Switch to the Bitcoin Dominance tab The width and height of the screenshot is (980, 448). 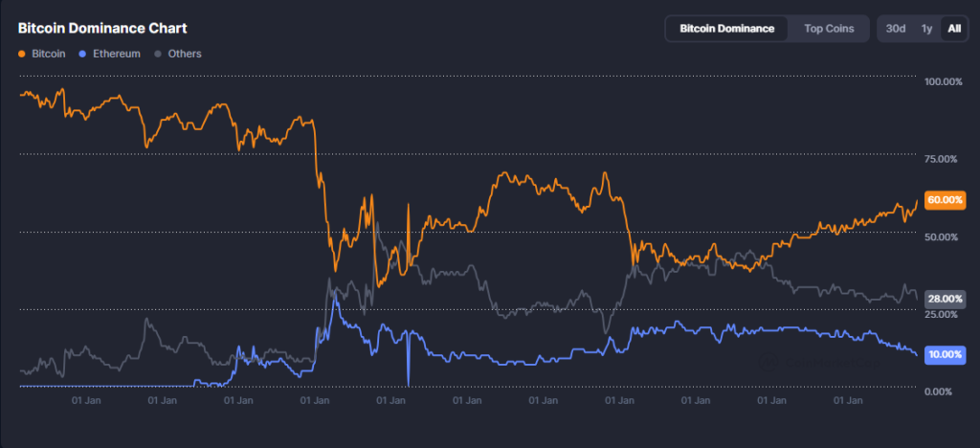[726, 29]
